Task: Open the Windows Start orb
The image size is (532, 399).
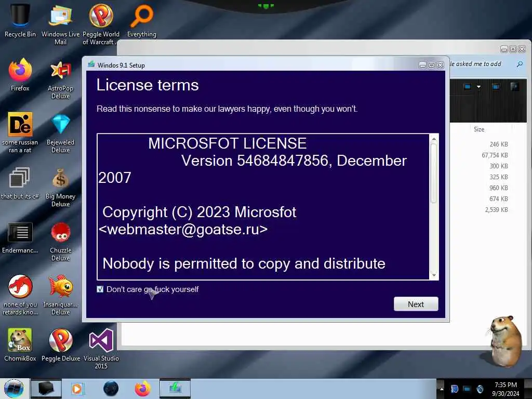Action: click(x=14, y=389)
